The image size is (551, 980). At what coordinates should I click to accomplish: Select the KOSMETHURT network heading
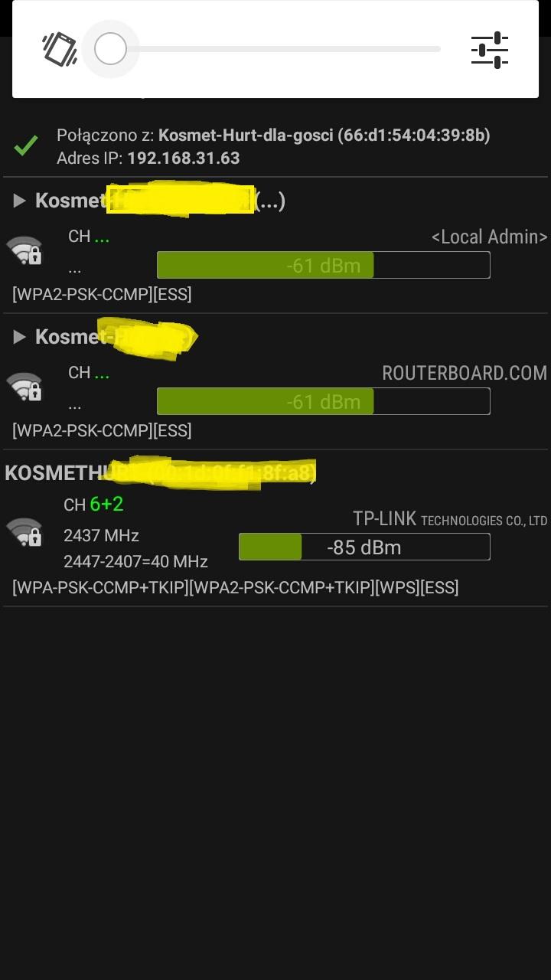161,472
